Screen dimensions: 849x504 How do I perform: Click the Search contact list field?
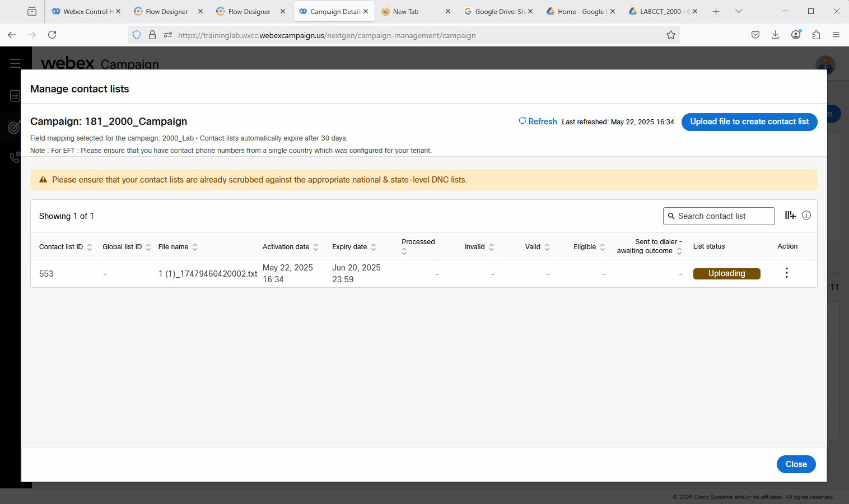tap(719, 216)
